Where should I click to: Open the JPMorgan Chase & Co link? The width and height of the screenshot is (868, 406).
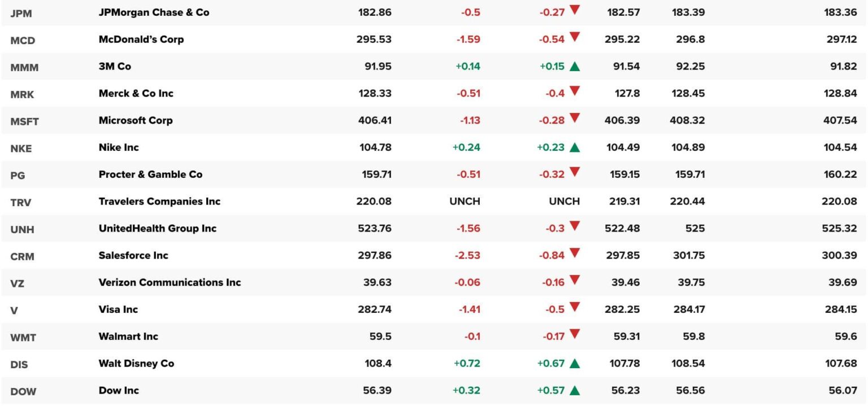(x=154, y=12)
